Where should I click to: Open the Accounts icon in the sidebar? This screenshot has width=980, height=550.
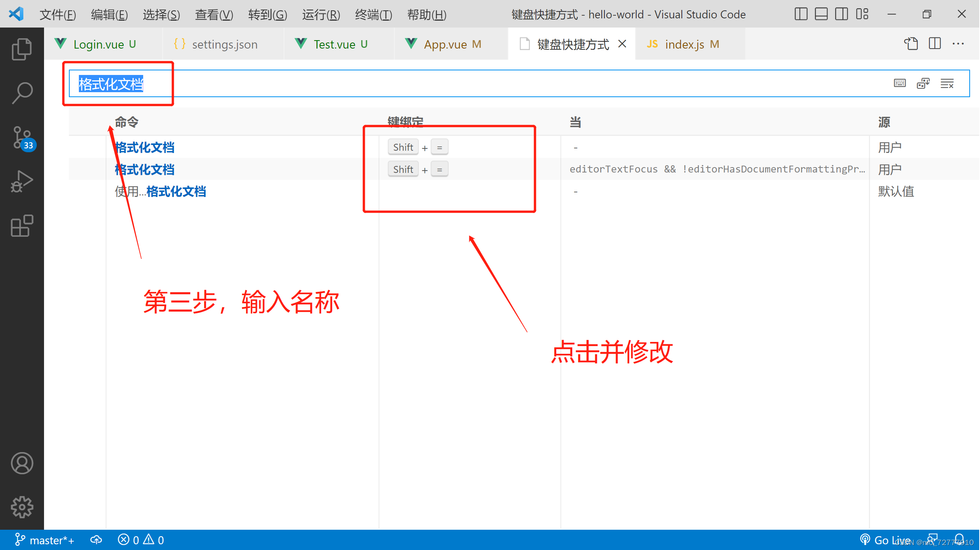click(21, 463)
